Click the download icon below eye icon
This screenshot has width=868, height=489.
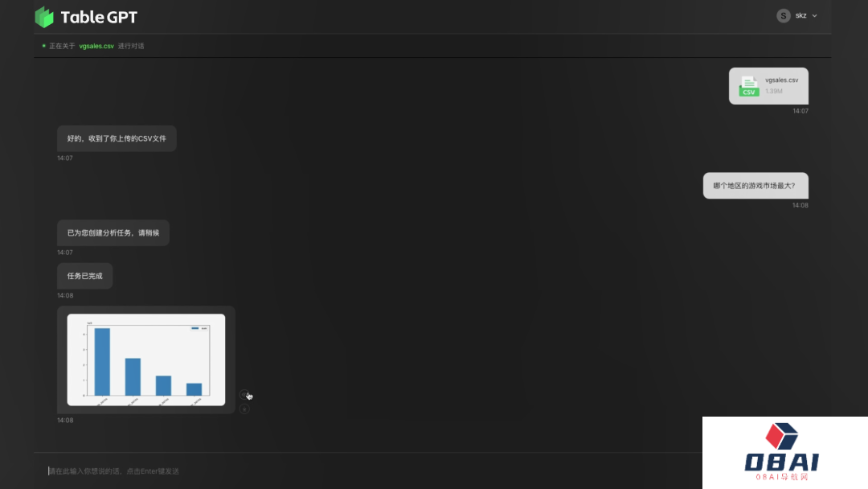tap(244, 409)
